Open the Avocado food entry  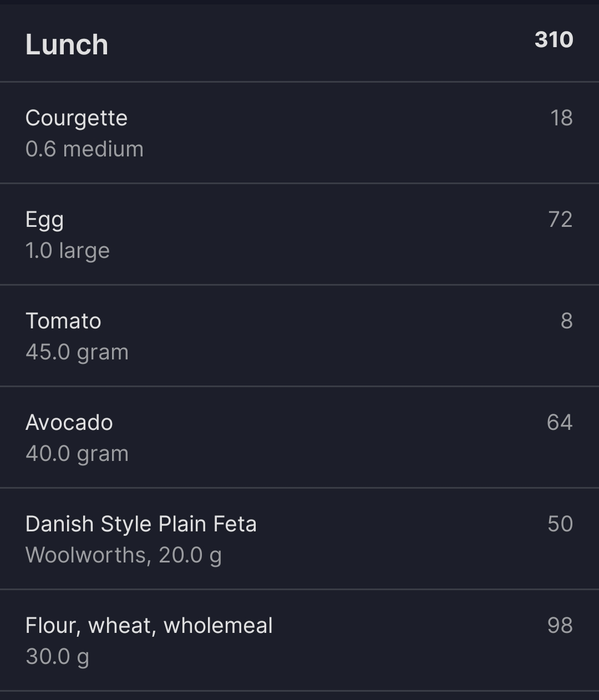point(299,437)
